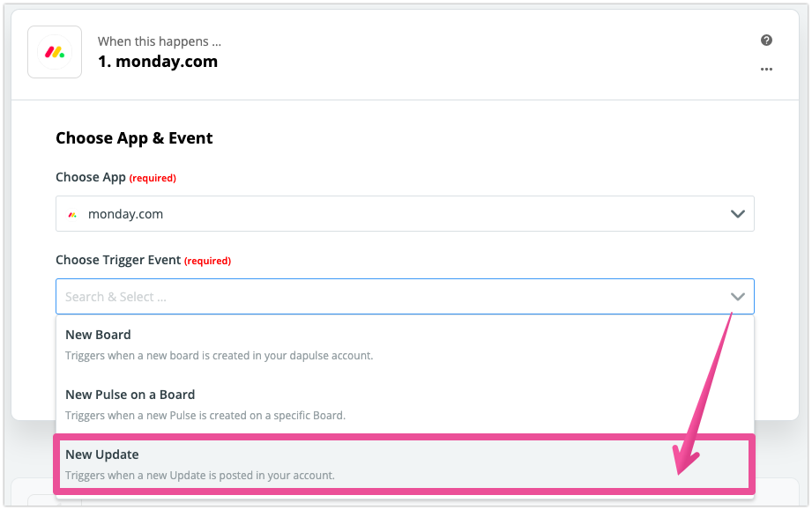This screenshot has width=812, height=510.
Task: Click the Choose Trigger Event field label
Action: [118, 261]
